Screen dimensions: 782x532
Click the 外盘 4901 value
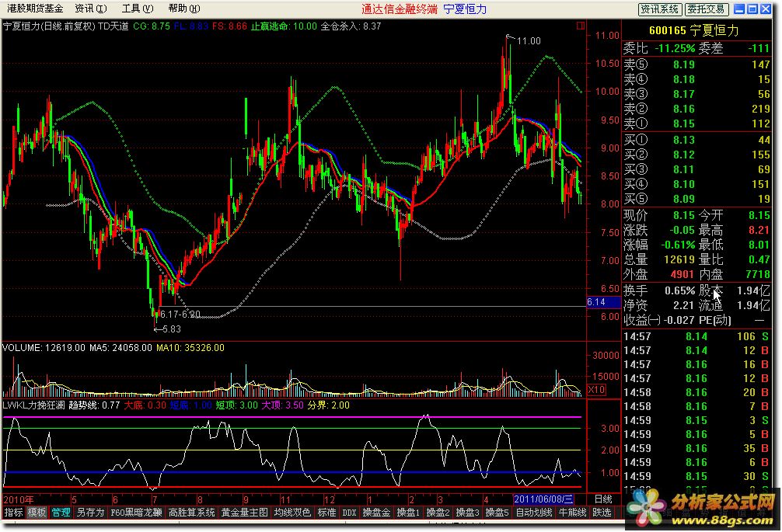683,274
